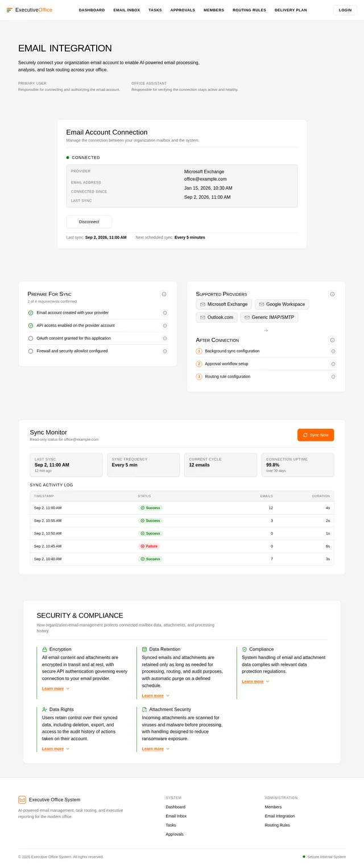Click the footer Executive Office System envelope icon
The height and width of the screenshot is (868, 364).
tap(22, 800)
